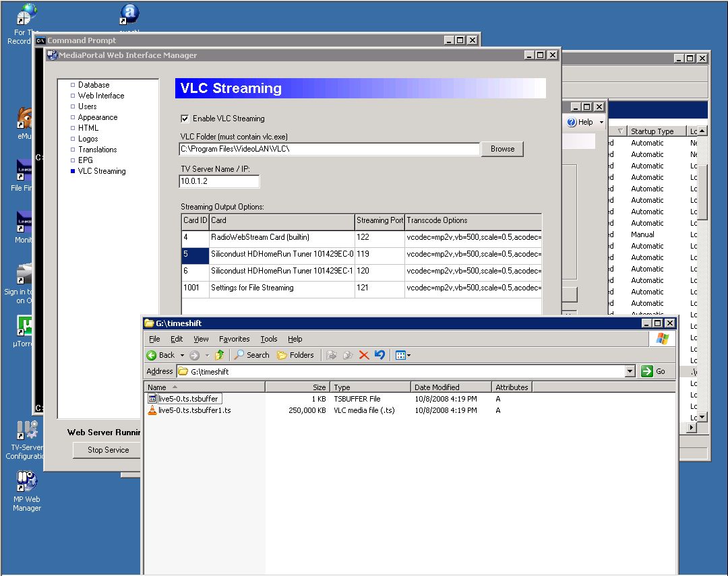
Task: Open the Back button history dropdown arrow
Action: (x=182, y=356)
